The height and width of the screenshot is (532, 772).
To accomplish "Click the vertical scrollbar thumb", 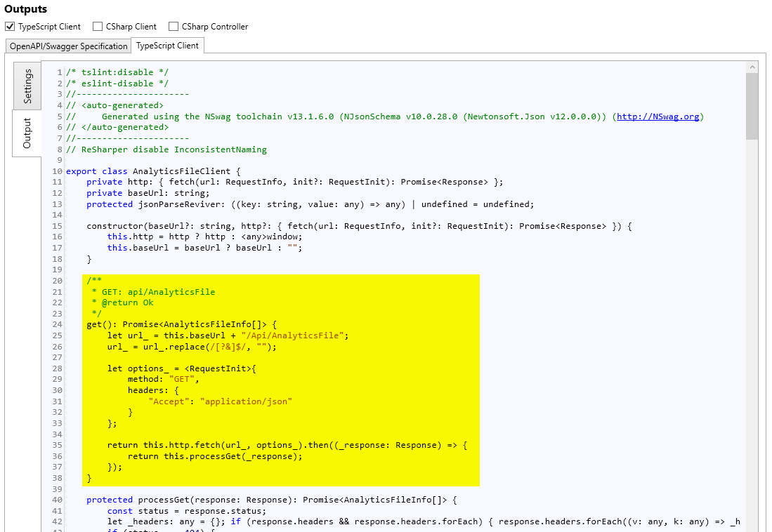I will click(x=752, y=106).
